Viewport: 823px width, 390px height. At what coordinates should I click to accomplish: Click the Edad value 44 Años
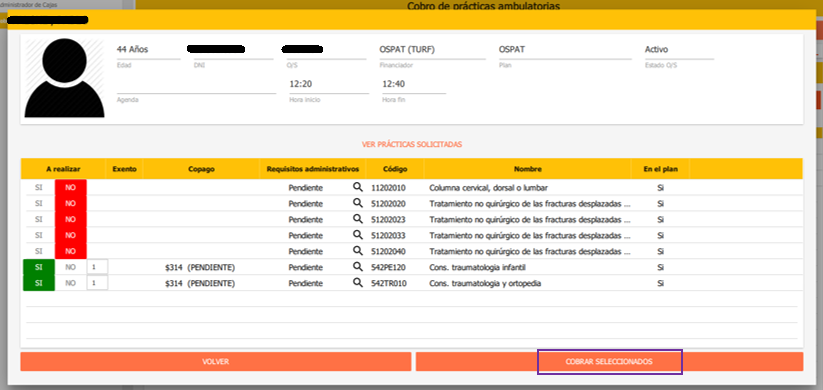pyautogui.click(x=132, y=50)
